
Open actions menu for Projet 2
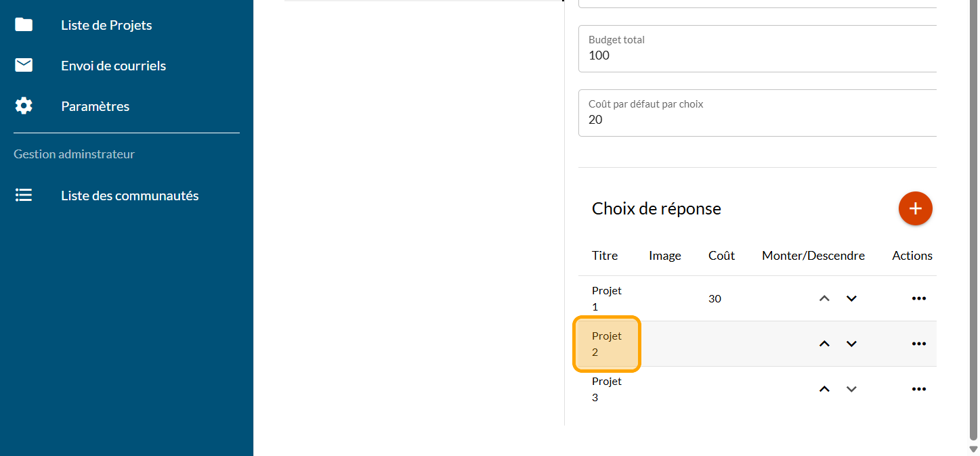[918, 344]
